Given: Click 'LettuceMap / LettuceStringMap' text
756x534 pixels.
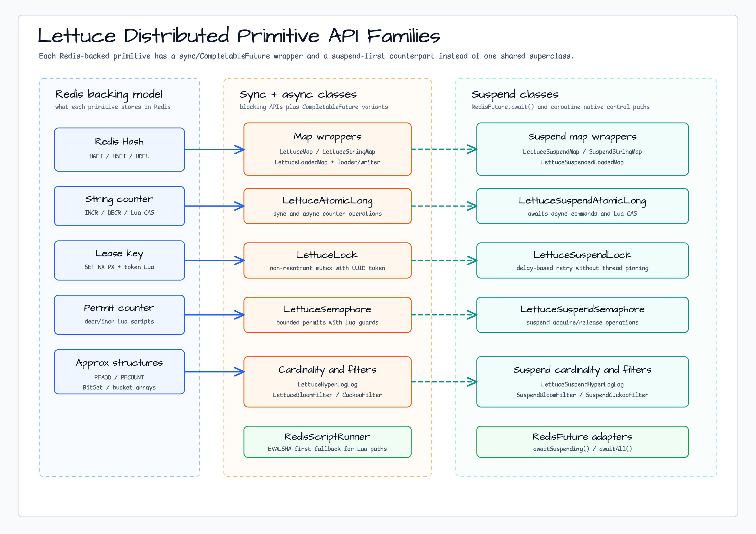Looking at the screenshot, I should 327,152.
